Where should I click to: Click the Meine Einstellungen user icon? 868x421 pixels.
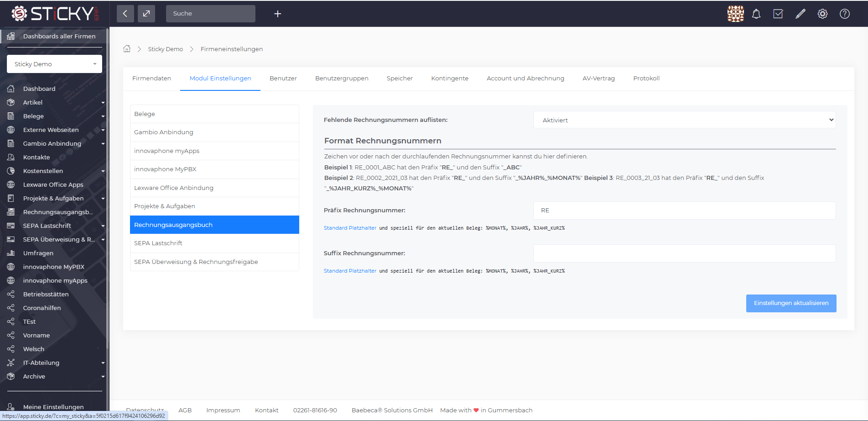click(11, 407)
